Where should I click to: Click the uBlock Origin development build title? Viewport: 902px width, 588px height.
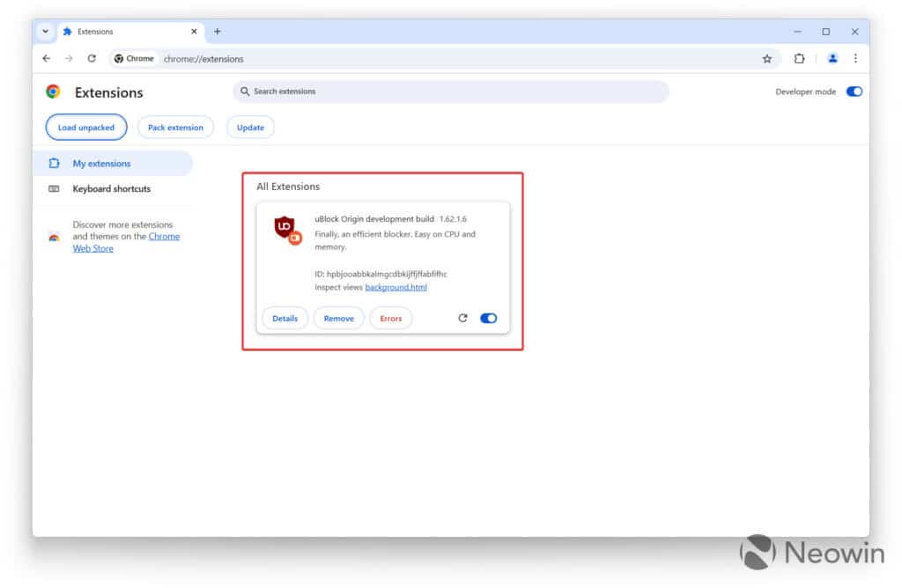tap(373, 219)
